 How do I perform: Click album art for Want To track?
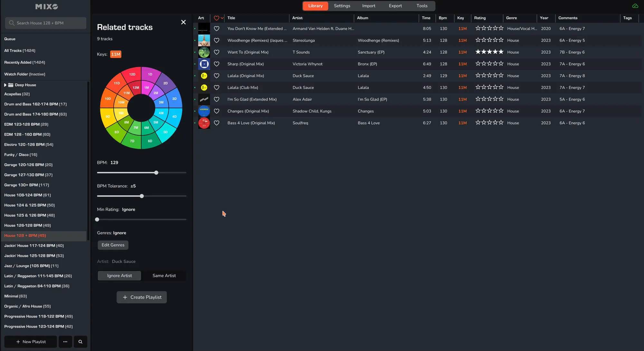tap(204, 52)
